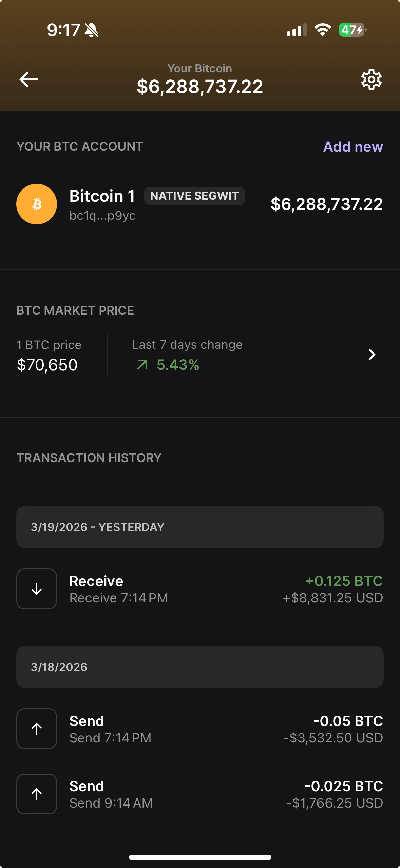Tap the battery indicator in status bar

[352, 30]
